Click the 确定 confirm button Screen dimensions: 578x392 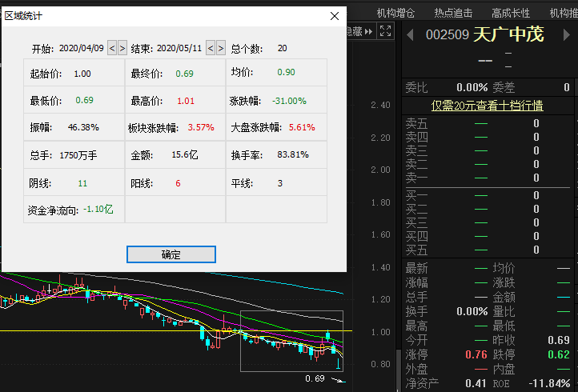click(171, 254)
